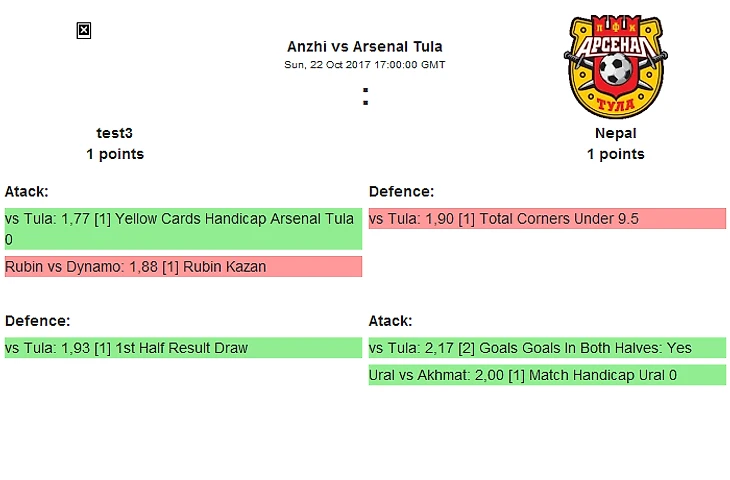Click the broken image placeholder icon
The image size is (730, 480).
click(x=84, y=31)
